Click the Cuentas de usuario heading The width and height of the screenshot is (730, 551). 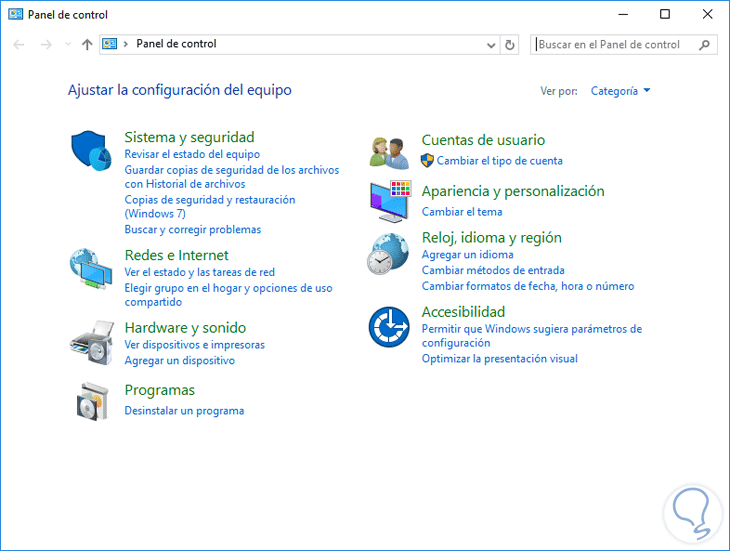coord(483,140)
